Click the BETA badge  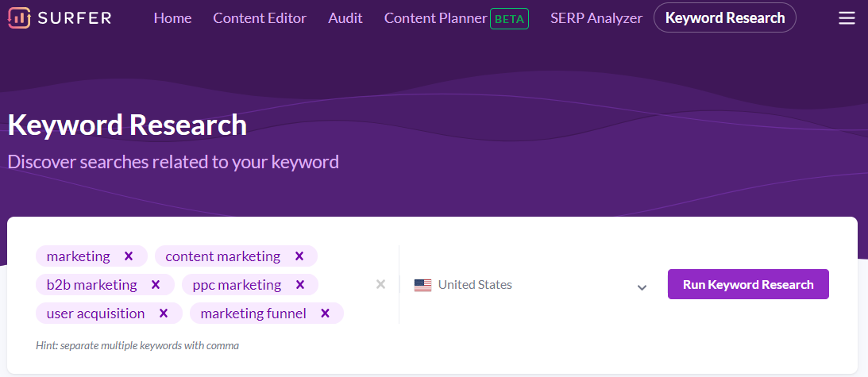coord(509,18)
